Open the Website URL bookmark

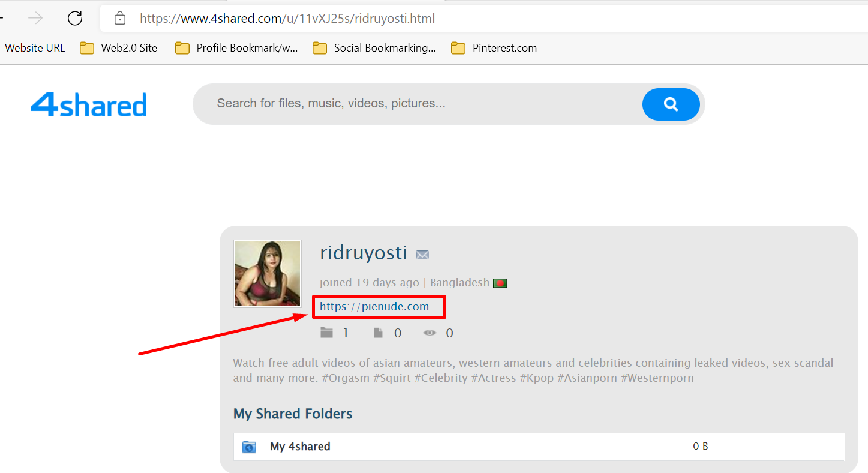pos(35,48)
